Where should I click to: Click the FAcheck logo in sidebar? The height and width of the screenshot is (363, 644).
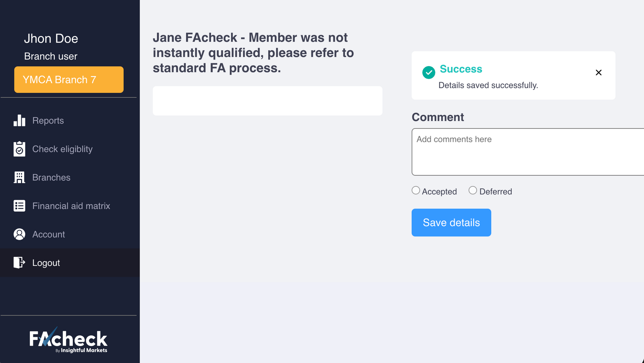(x=68, y=341)
